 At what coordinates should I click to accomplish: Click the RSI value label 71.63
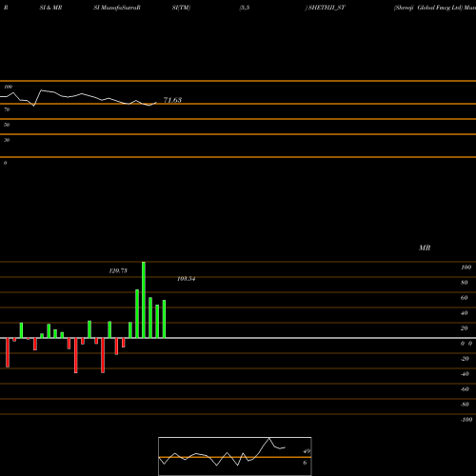(172, 100)
